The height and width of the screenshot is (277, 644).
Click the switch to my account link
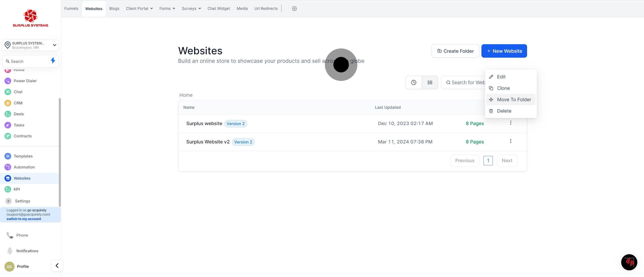tap(24, 219)
